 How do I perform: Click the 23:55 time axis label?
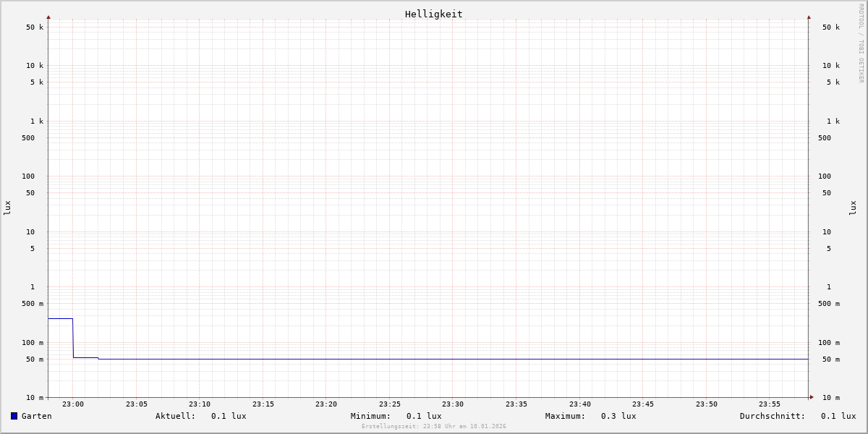click(x=770, y=404)
